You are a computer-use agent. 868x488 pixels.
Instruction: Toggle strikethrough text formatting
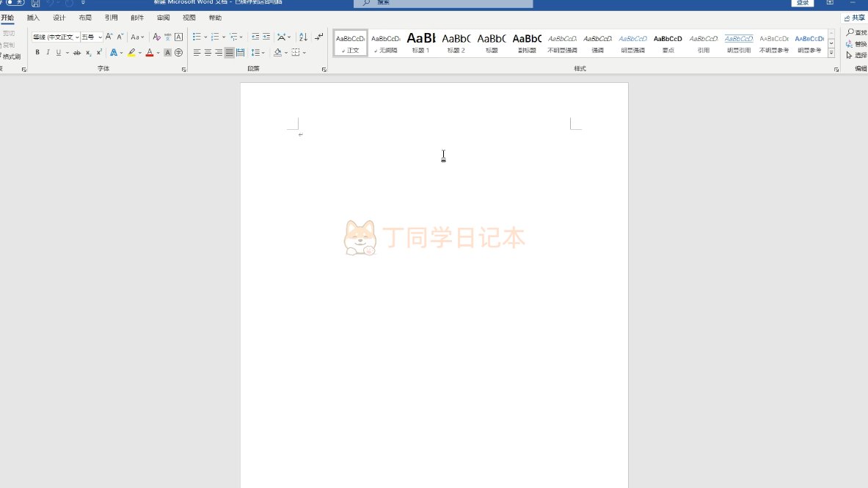click(77, 53)
